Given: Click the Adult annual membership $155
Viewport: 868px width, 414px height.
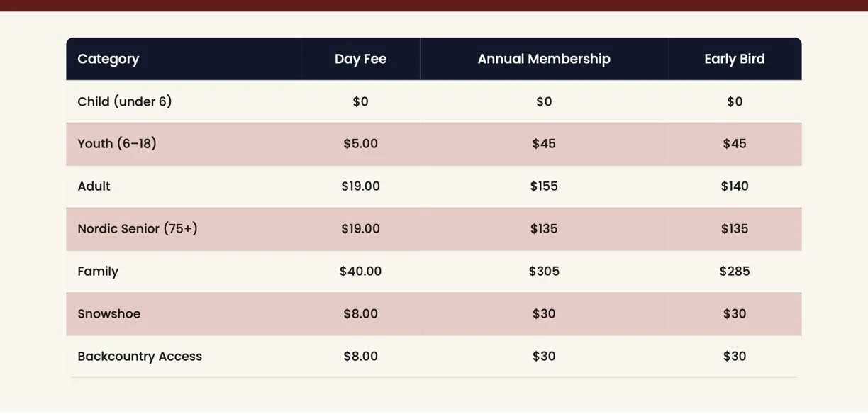Looking at the screenshot, I should tap(544, 186).
